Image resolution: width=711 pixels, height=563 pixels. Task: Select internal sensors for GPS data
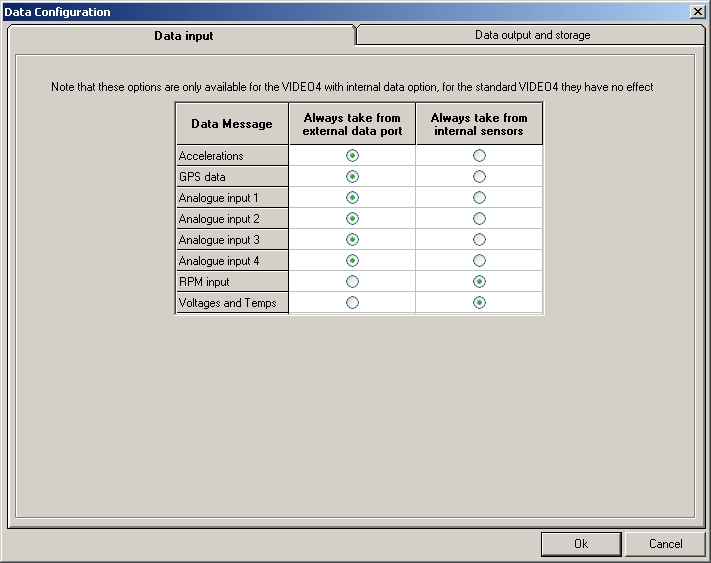point(479,177)
